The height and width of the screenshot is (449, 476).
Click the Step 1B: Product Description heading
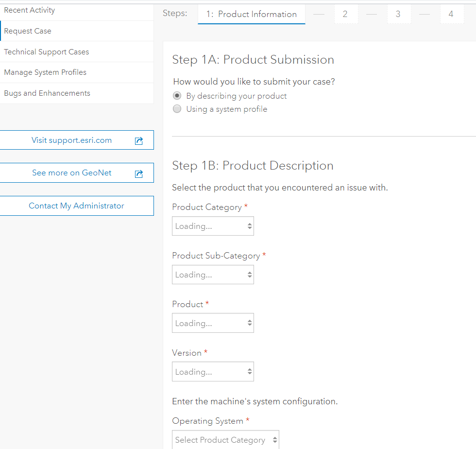pyautogui.click(x=253, y=166)
